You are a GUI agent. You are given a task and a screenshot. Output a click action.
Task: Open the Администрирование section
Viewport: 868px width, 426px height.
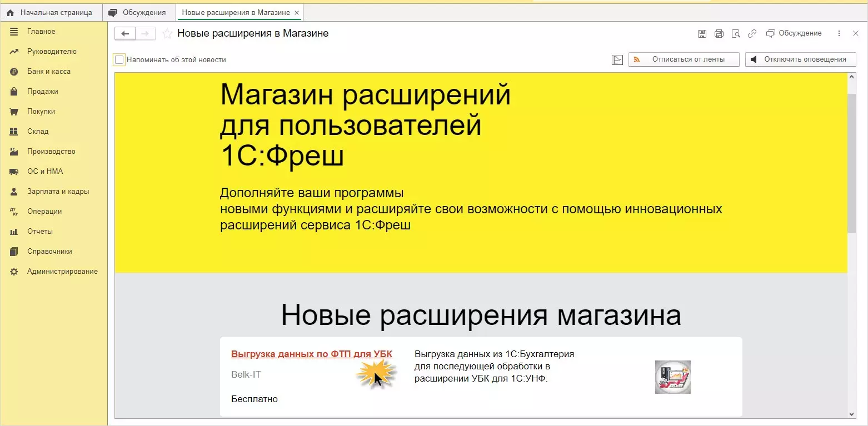[62, 272]
